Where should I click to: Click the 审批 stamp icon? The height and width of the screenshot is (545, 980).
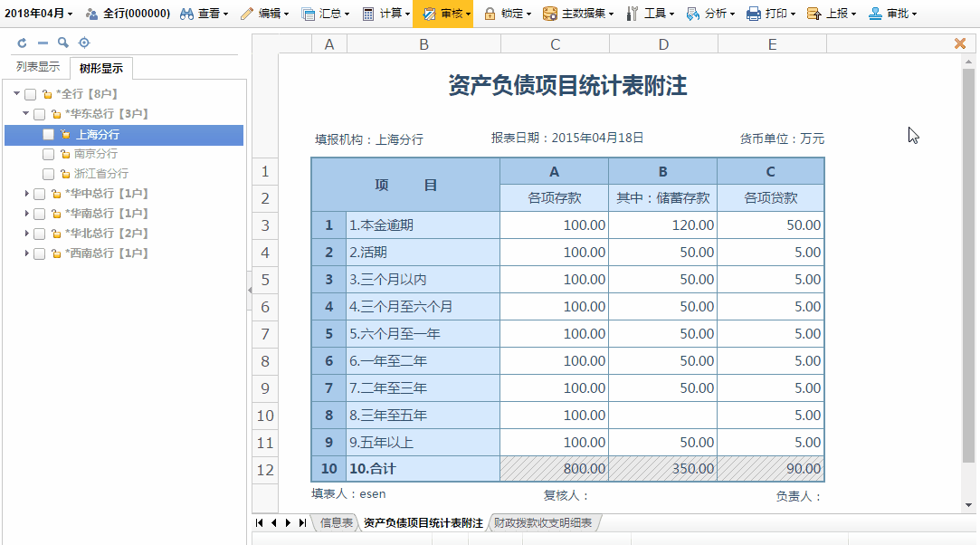(875, 14)
